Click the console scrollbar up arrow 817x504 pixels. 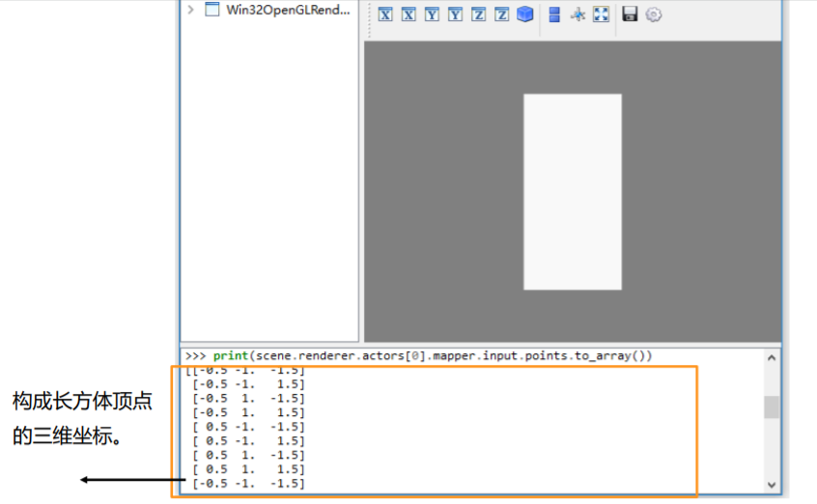[x=771, y=357]
